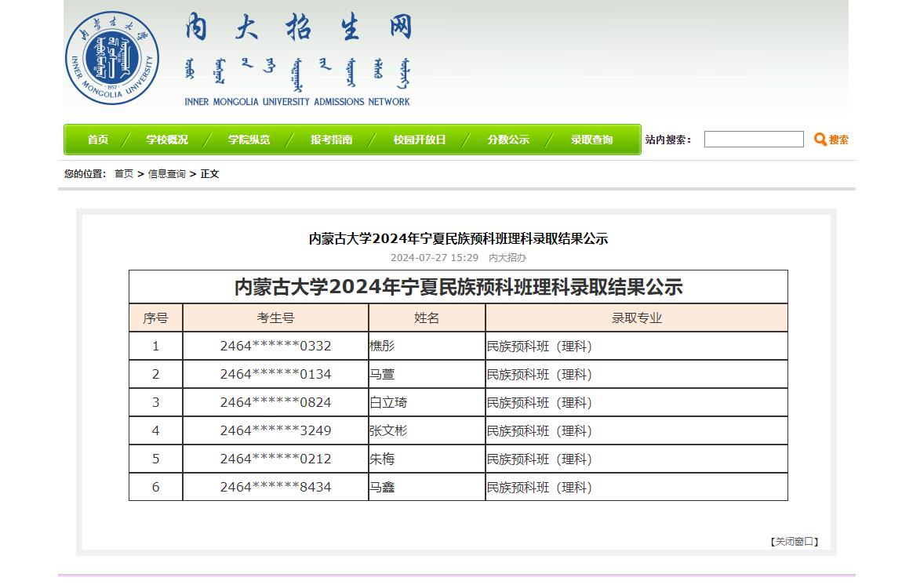
Task: Select exam number 2464******0212
Action: (x=275, y=459)
